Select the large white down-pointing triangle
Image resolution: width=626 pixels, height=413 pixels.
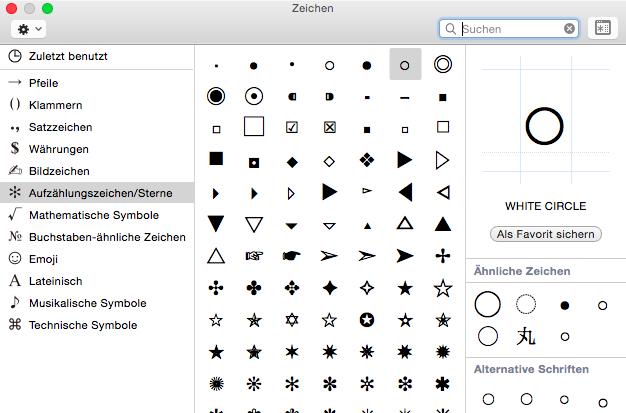pyautogui.click(x=254, y=224)
